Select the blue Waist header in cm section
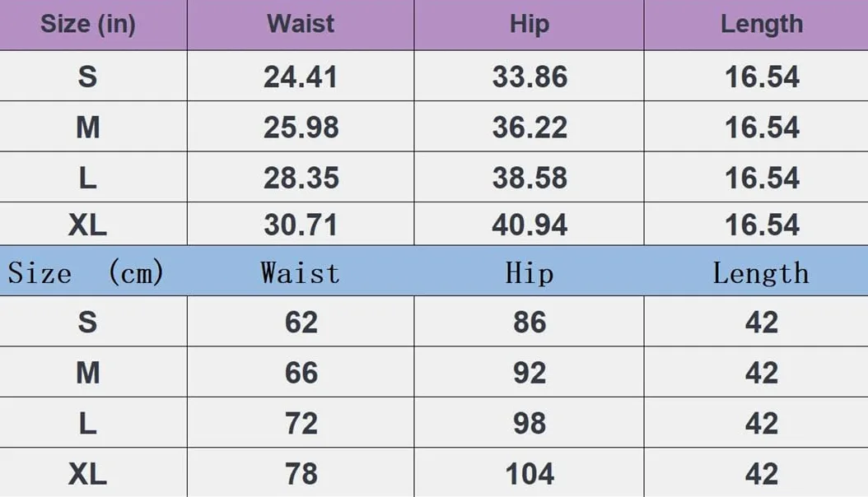Viewport: 868px width, 497px height. (300, 272)
